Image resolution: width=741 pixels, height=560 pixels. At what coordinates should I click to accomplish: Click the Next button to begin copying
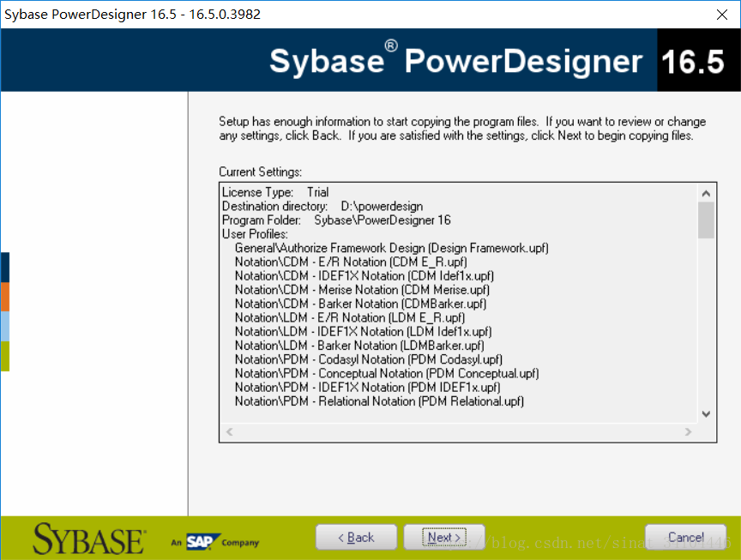coord(444,538)
